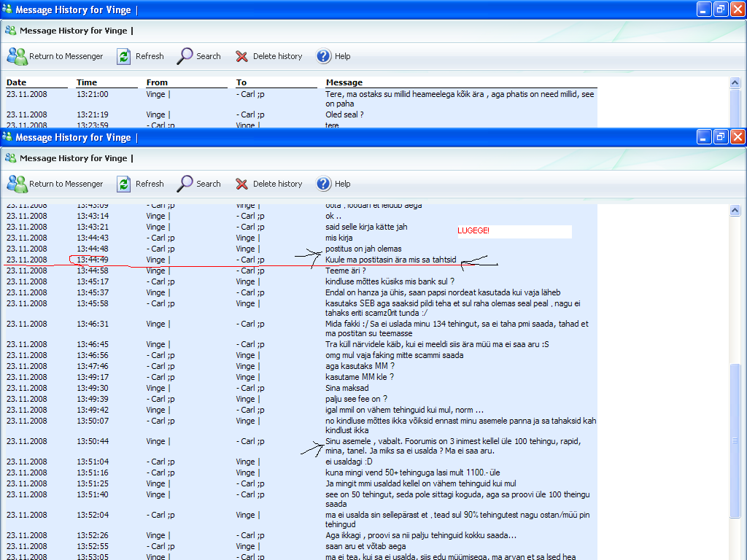Click red X Delete history icon, lower window
Viewport: 747px width, 560px height.
pos(242,184)
